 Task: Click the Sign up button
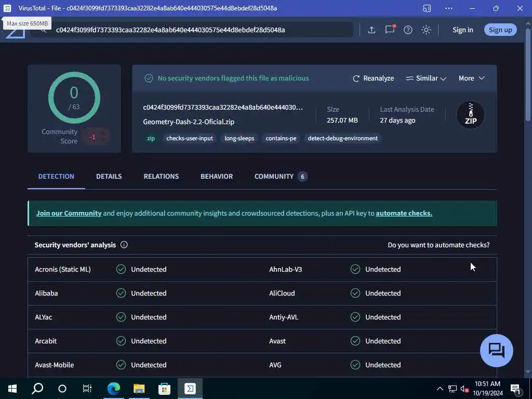[x=500, y=30]
